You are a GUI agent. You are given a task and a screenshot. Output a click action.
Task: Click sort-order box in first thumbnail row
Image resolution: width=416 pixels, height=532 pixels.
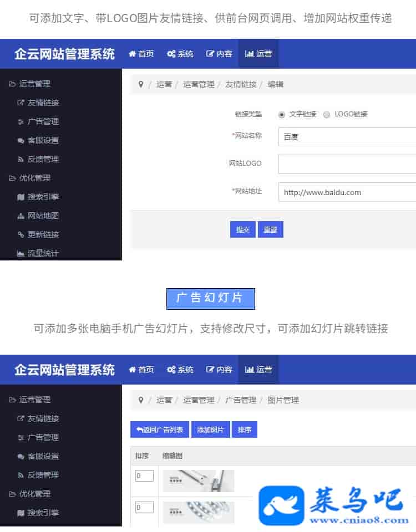pos(144,475)
